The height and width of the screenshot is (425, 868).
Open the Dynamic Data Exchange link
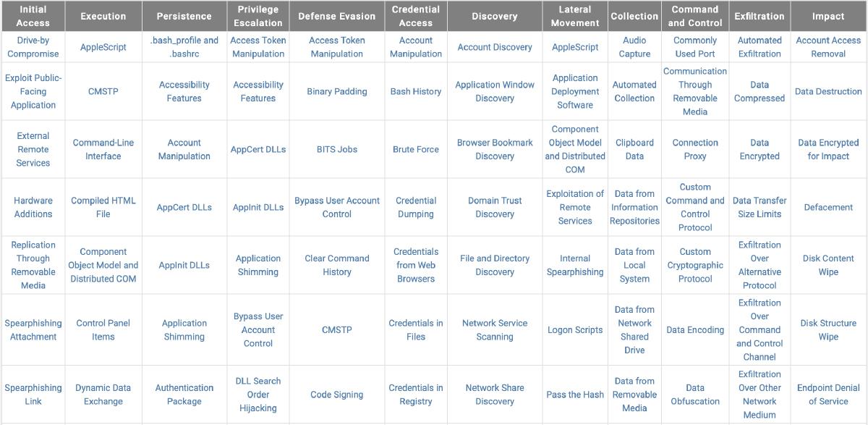tap(103, 395)
